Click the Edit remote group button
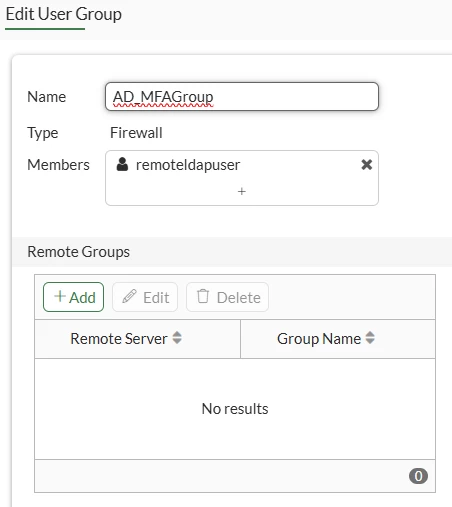 pos(145,297)
